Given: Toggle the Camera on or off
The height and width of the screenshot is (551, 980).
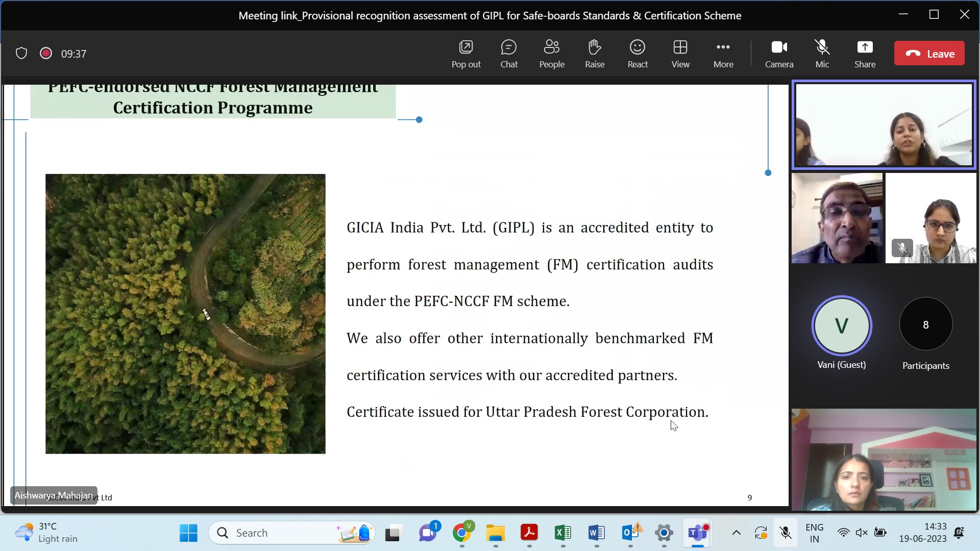Looking at the screenshot, I should point(778,53).
